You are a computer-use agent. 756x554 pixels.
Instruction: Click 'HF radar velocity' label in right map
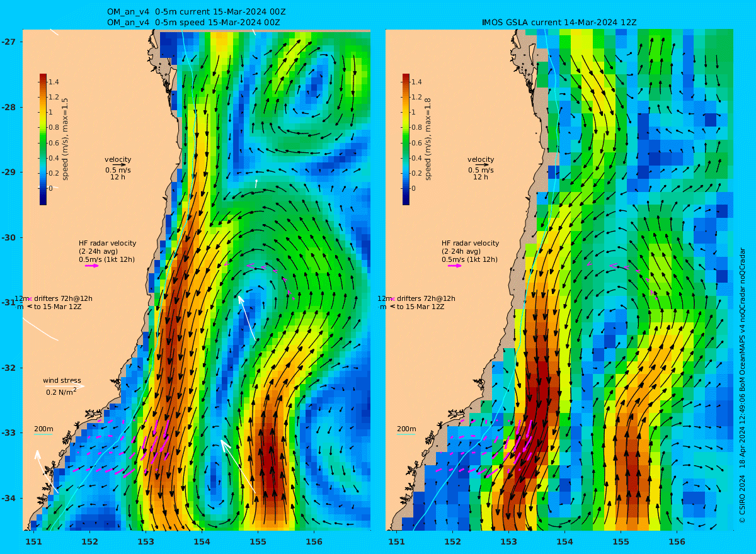click(x=470, y=243)
